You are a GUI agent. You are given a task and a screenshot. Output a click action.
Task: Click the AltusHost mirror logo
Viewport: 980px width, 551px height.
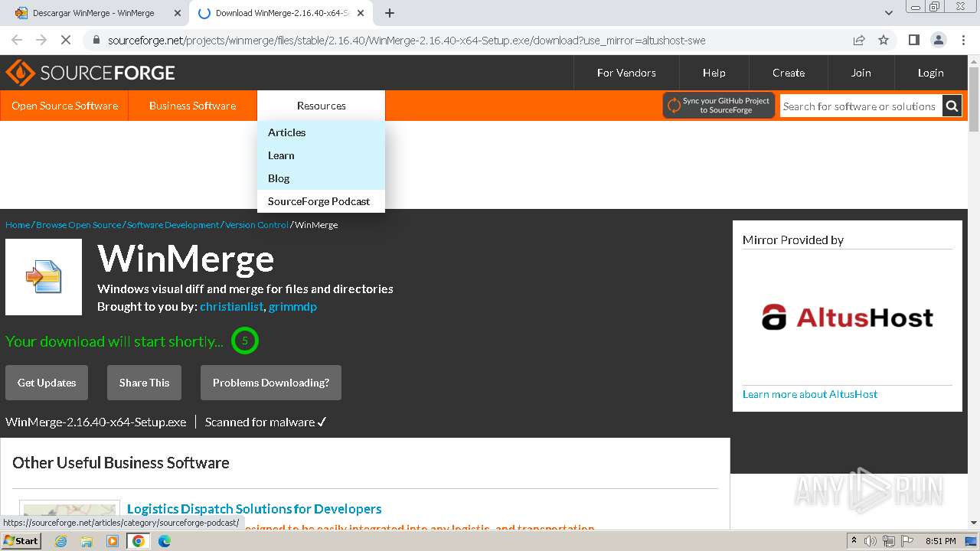(847, 317)
